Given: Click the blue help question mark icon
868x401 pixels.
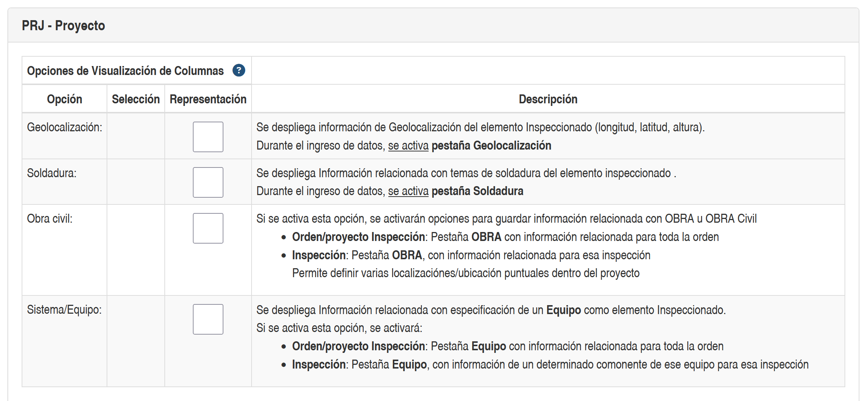Looking at the screenshot, I should (x=239, y=70).
